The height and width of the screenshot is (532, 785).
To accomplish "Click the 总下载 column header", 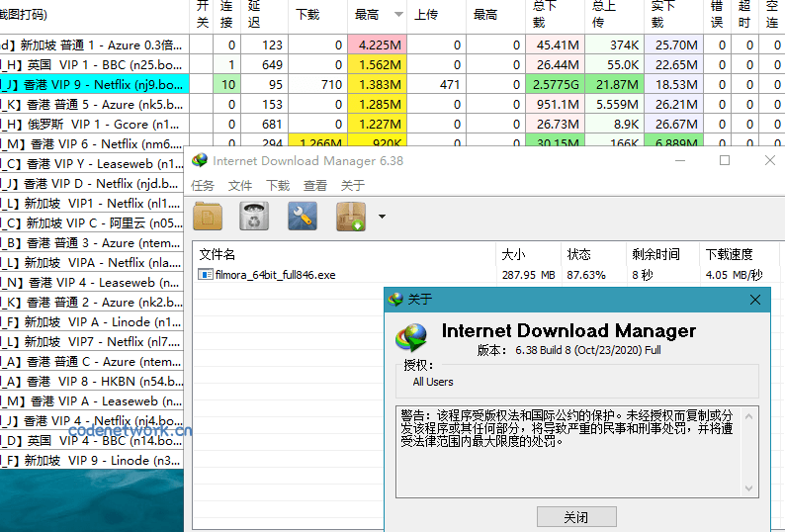I will (x=555, y=15).
